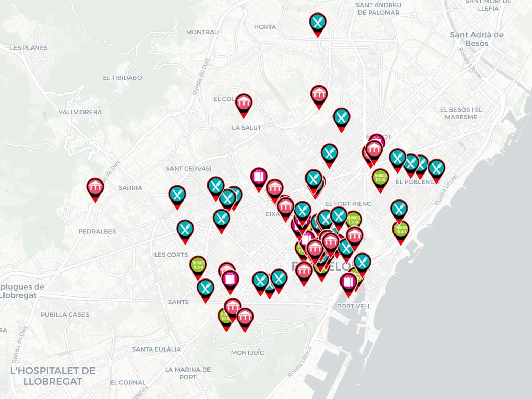Image resolution: width=532 pixels, height=399 pixels.
Task: Open the restaurant marker right of Sarrià label
Action: click(x=177, y=195)
